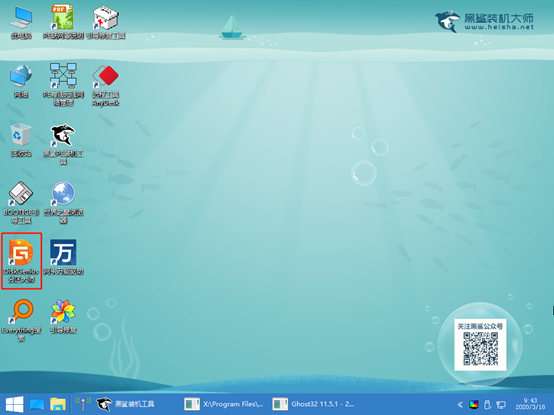Switch to Ghost32 11.5.1 taskbar window
The width and height of the screenshot is (554, 415).
313,404
